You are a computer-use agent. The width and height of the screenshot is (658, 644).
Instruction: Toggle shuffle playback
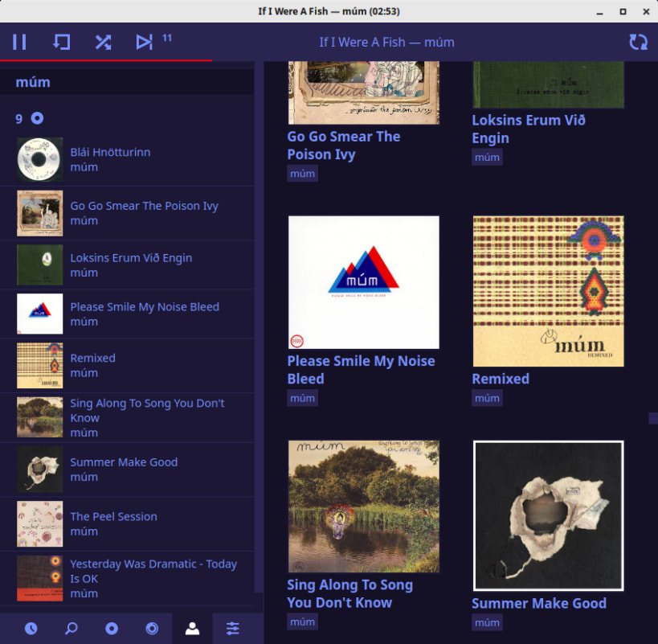[x=103, y=42]
